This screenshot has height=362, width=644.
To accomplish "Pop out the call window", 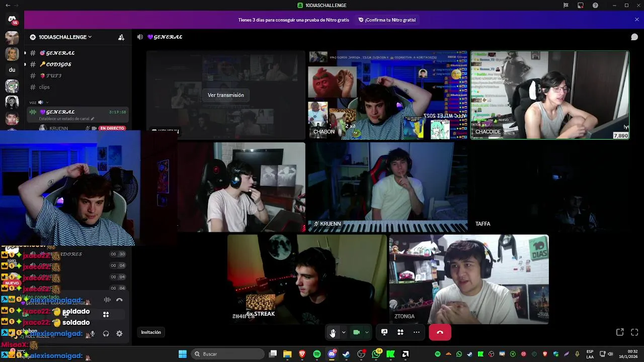I will click(620, 332).
